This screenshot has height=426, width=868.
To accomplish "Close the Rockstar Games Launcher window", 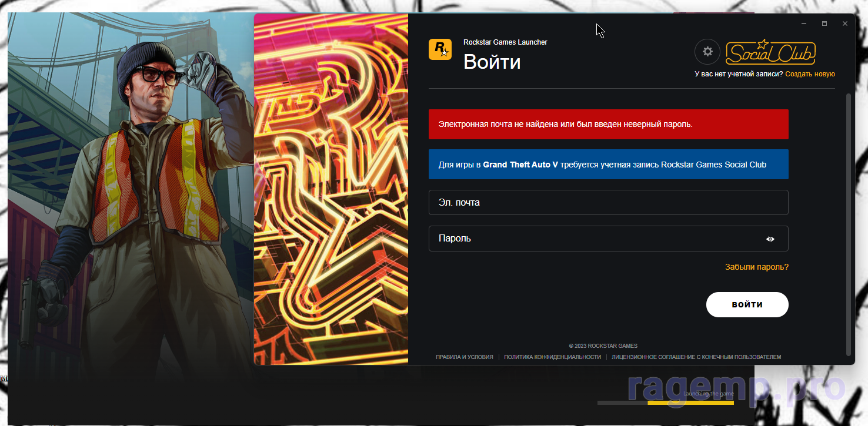I will 845,24.
